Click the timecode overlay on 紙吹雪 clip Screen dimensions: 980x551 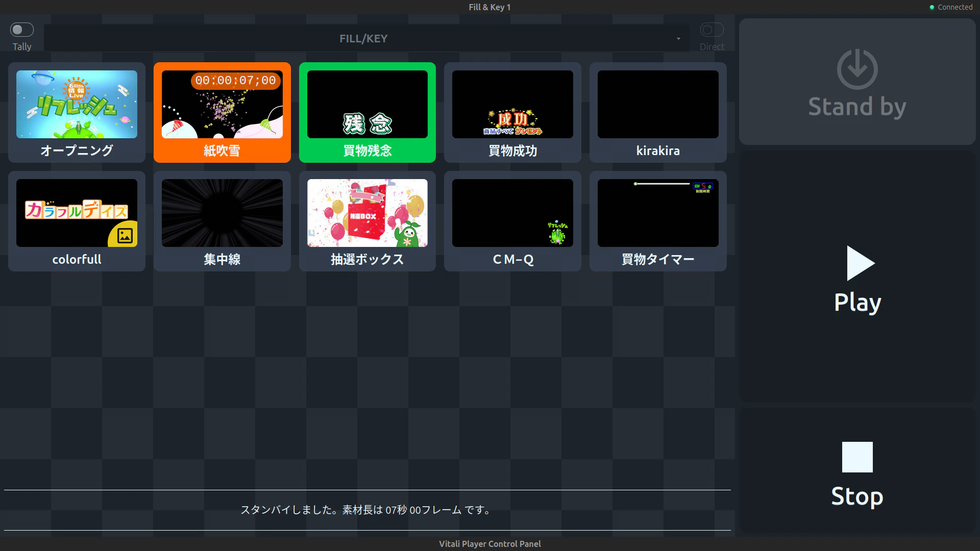(x=235, y=81)
